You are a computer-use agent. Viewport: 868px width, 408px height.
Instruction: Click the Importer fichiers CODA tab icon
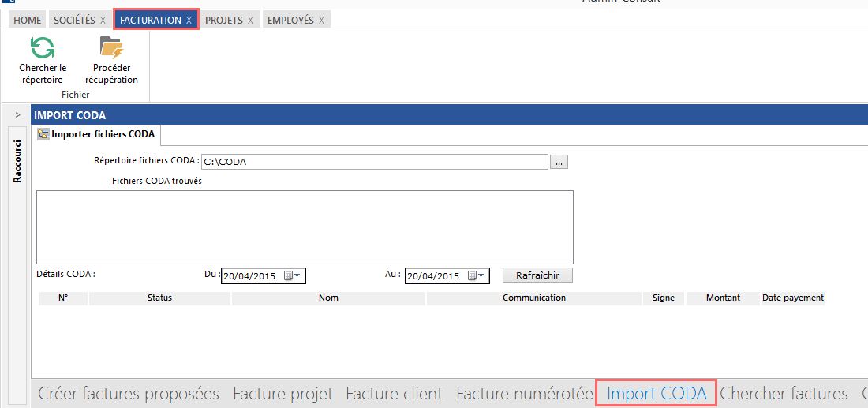coord(44,134)
